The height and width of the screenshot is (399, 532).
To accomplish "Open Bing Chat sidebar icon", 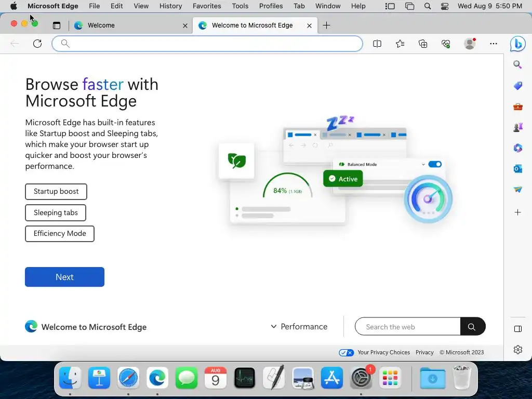I will tap(518, 44).
